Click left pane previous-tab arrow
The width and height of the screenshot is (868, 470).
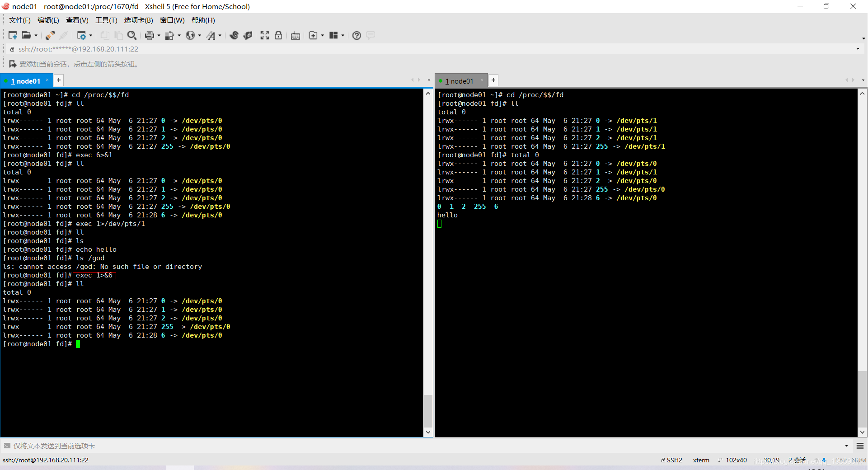412,80
